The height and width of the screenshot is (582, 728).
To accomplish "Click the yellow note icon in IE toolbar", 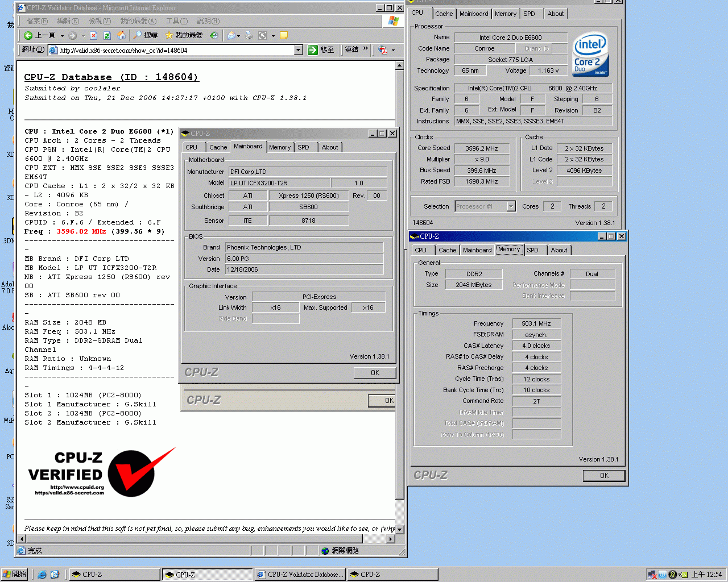I will coord(284,35).
